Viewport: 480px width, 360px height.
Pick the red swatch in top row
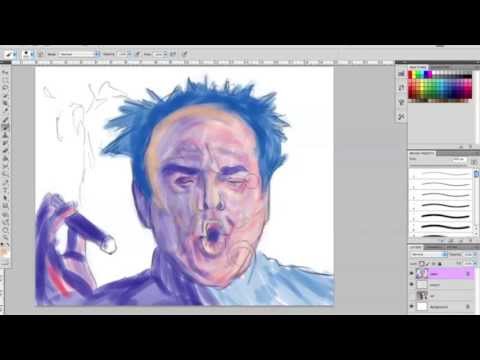(410, 74)
